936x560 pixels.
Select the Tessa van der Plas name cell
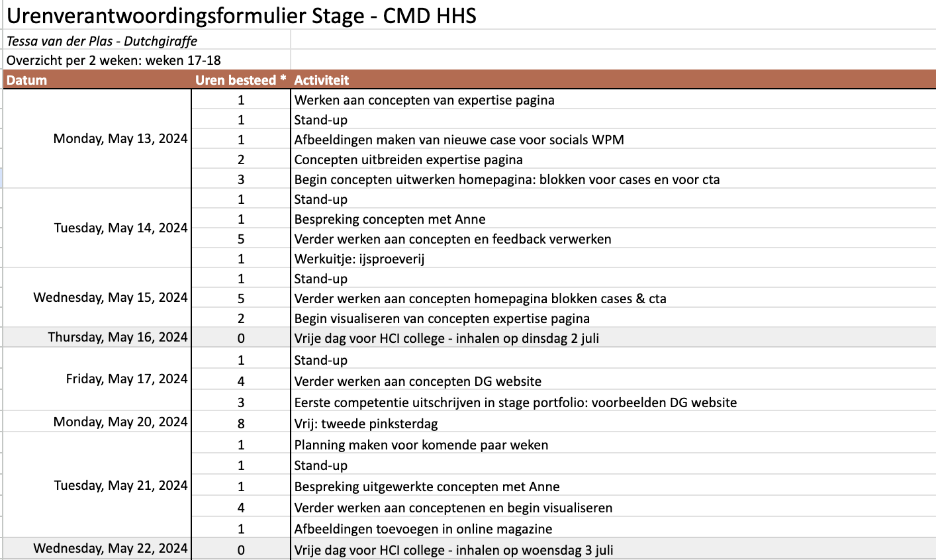pos(147,40)
